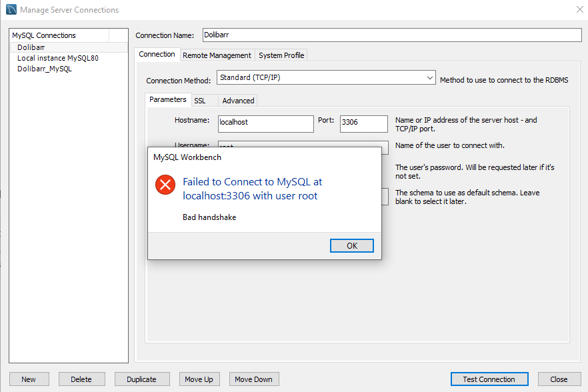This screenshot has height=392, width=588.
Task: Click 'Method to use to connect' hint text
Action: point(504,80)
